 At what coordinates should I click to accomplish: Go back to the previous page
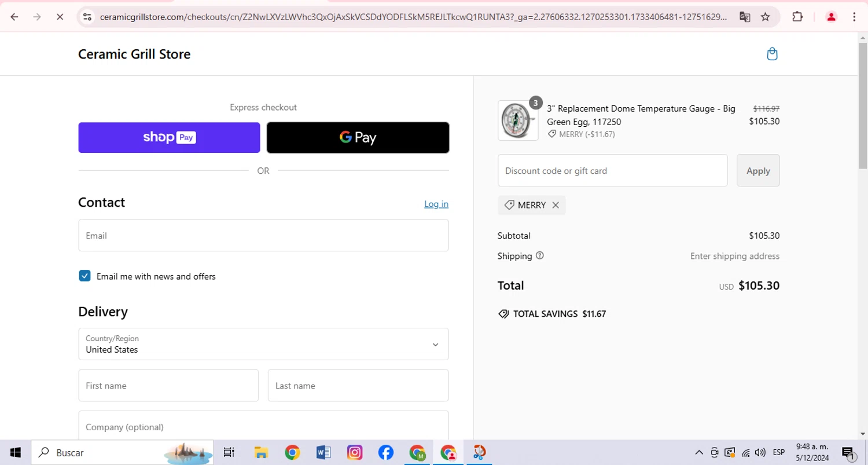14,17
